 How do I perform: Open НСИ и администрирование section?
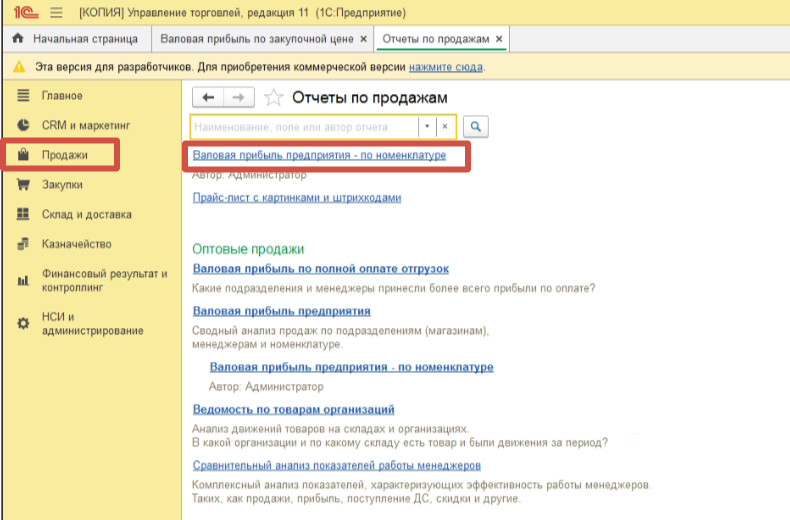(x=92, y=323)
